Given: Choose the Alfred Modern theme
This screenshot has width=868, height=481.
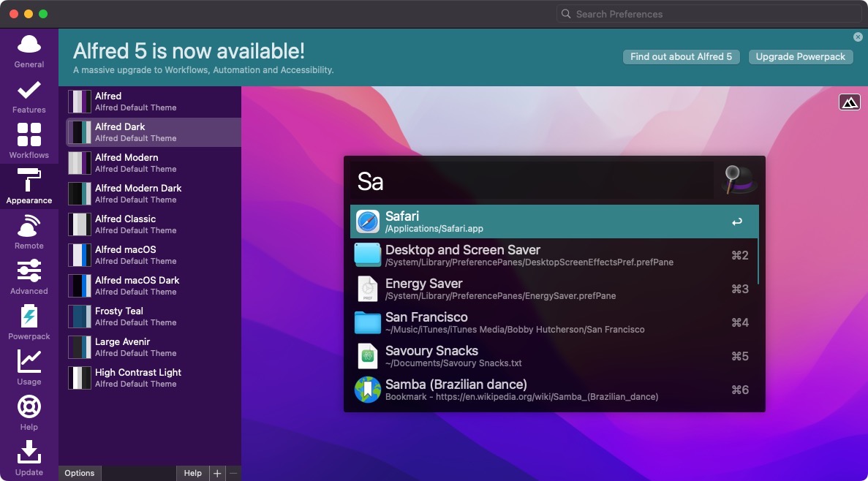Looking at the screenshot, I should pyautogui.click(x=154, y=163).
